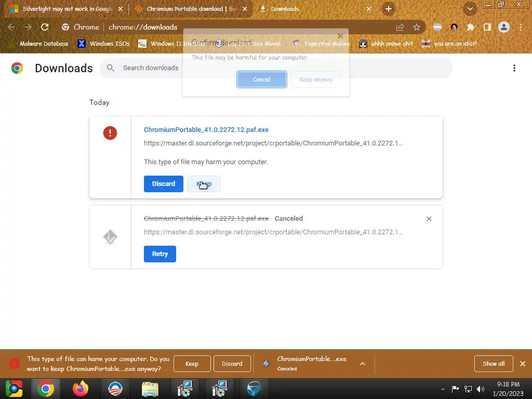Expand the tab search dropdown arrow
The width and height of the screenshot is (532, 399).
point(470,9)
